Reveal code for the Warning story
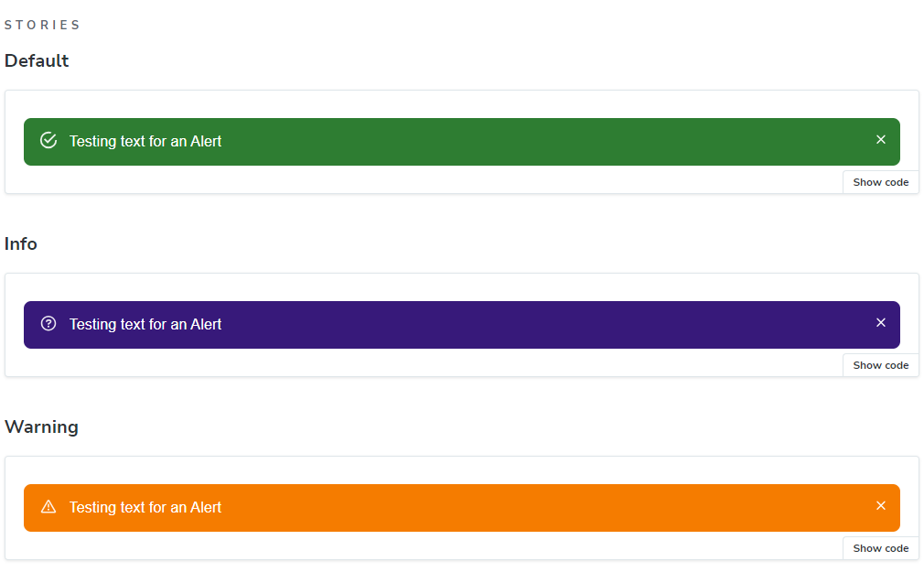This screenshot has width=924, height=572. [x=880, y=548]
